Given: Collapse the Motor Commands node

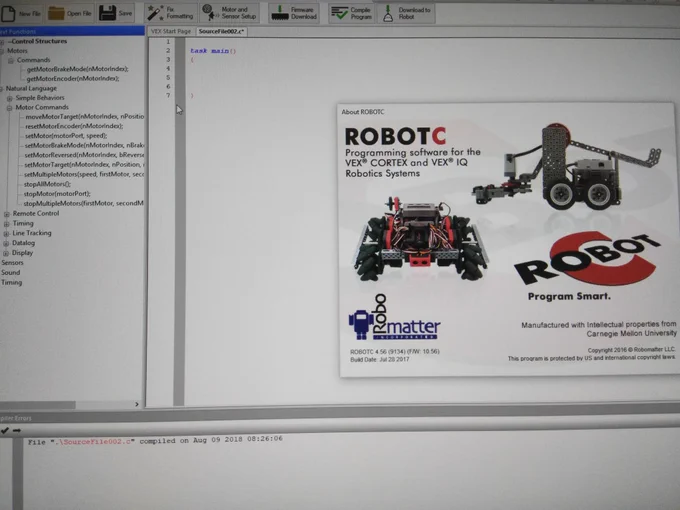Looking at the screenshot, I should (9, 108).
